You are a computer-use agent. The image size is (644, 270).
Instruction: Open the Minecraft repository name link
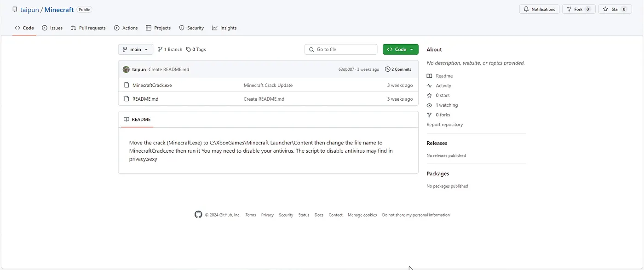59,10
